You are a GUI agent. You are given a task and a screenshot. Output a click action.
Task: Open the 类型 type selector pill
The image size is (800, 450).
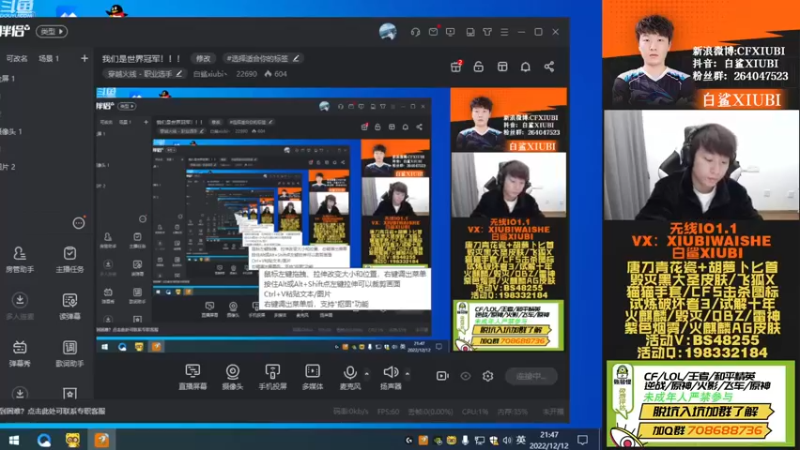pyautogui.click(x=52, y=32)
